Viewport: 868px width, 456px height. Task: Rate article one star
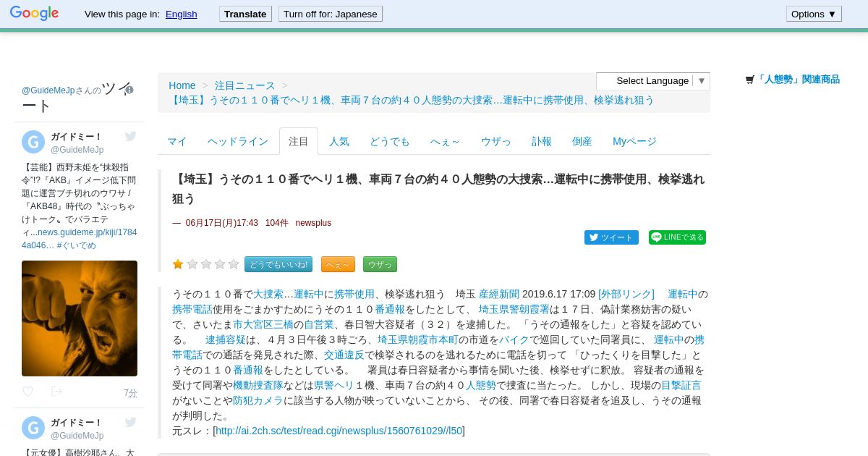coord(178,264)
